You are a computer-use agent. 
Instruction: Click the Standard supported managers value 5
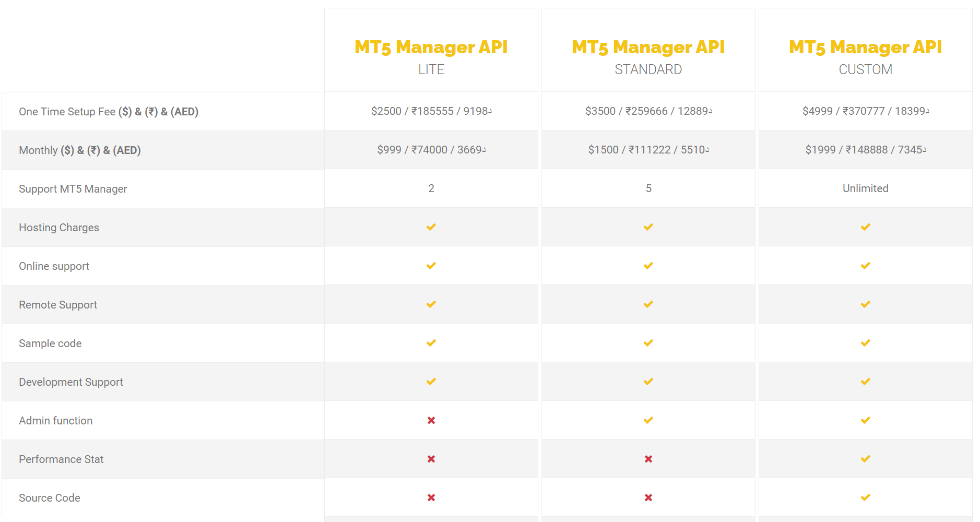(x=648, y=188)
